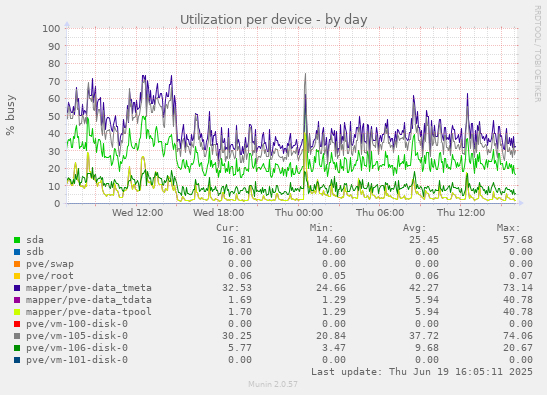Click the lime pve-data-tpool legend swatch
The image size is (547, 395).
click(x=17, y=312)
